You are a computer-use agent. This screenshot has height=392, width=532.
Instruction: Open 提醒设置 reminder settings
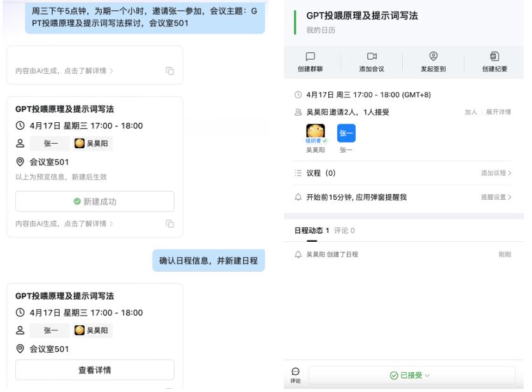496,197
